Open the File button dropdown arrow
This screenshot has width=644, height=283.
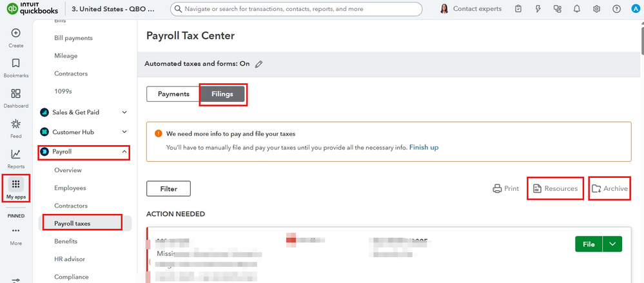click(612, 244)
